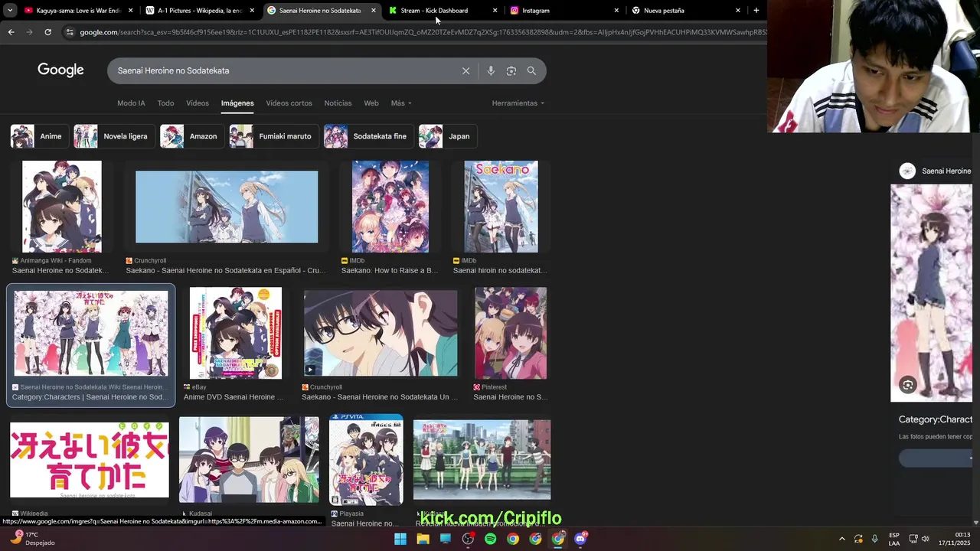Go to the Google homepage logo
Viewport: 980px width, 551px height.
60,70
